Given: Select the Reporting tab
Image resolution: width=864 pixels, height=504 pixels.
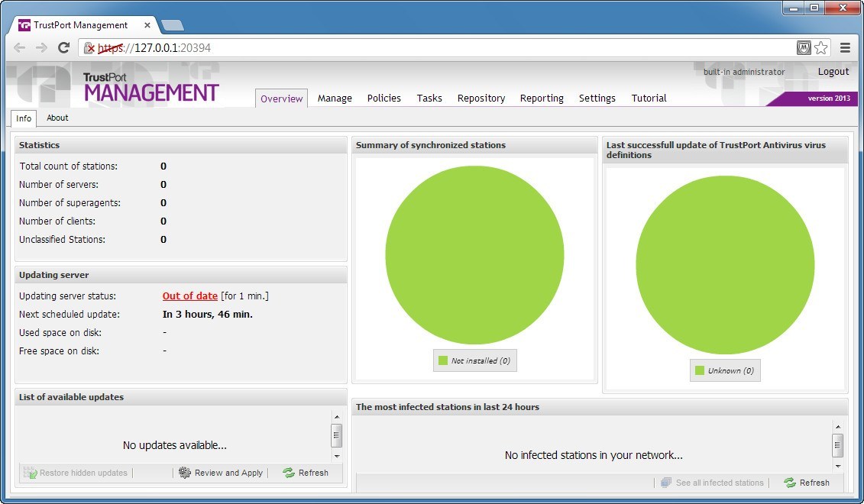Looking at the screenshot, I should [542, 98].
